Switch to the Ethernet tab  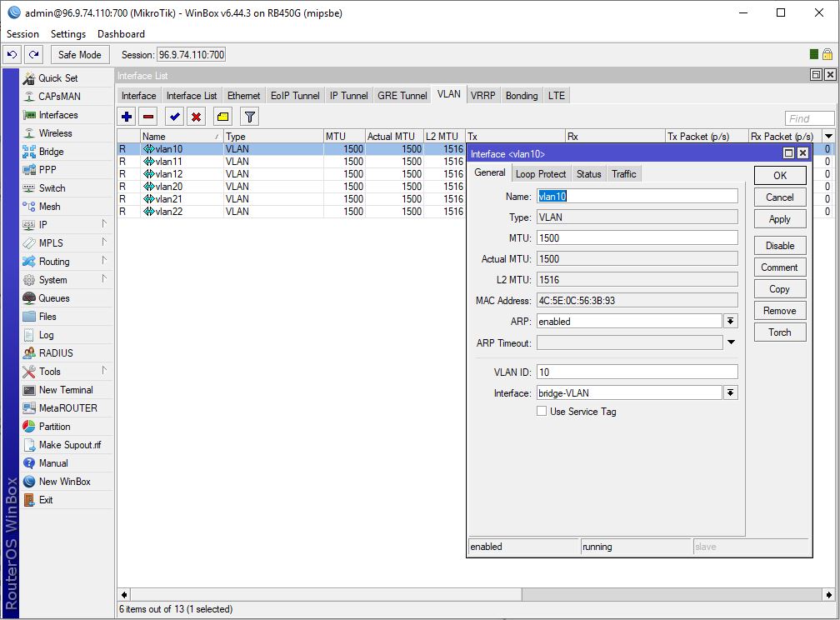(243, 95)
